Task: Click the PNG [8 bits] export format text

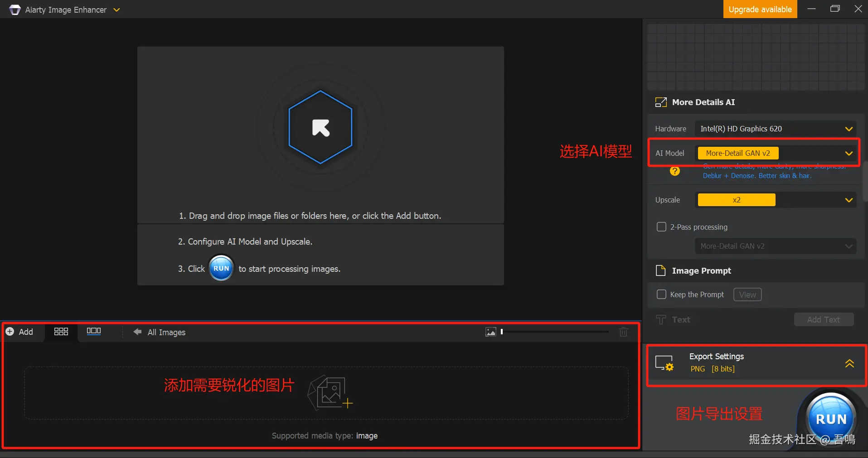Action: click(x=713, y=369)
